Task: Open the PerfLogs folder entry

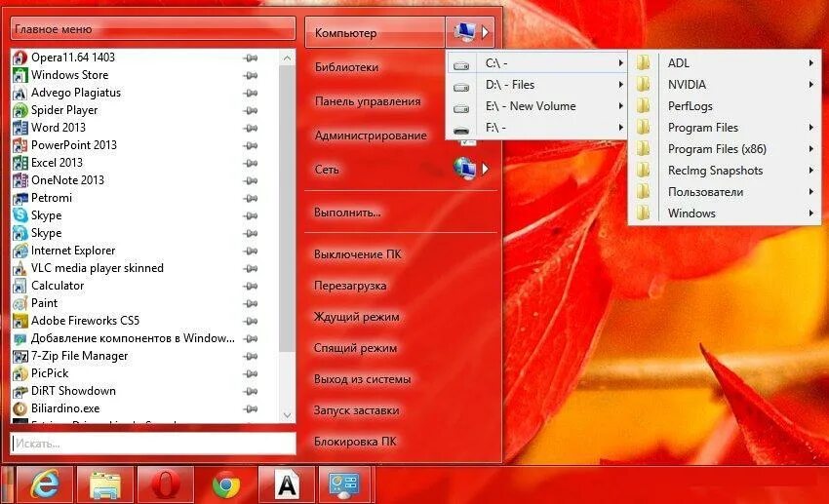Action: 725,106
